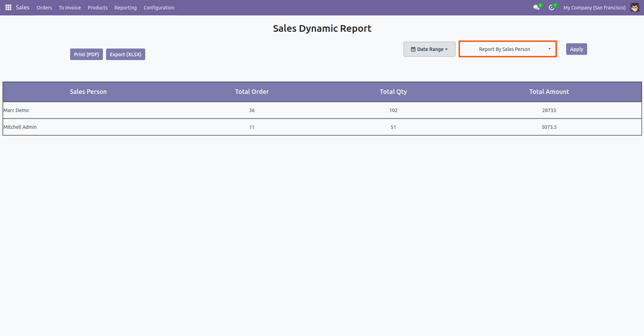Open the Report By Sales Person selector

click(x=507, y=49)
